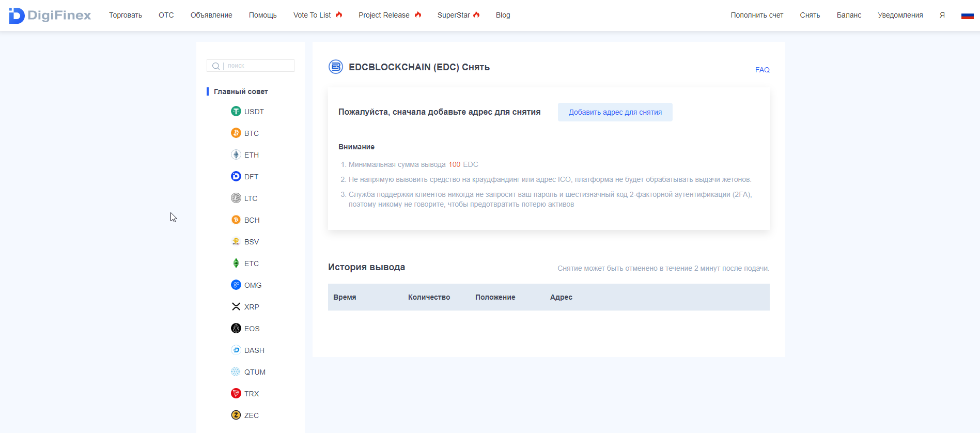Click the Vote To List link
980x433 pixels.
pos(312,15)
